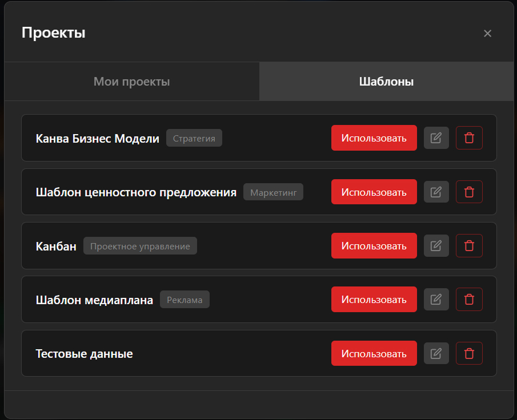Click the trash icon for Канбан

(469, 246)
